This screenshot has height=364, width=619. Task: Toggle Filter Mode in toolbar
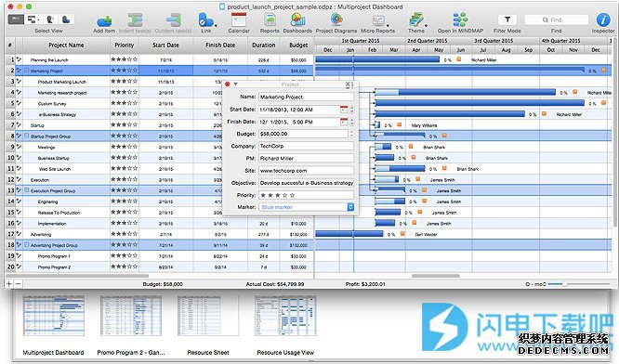507,19
